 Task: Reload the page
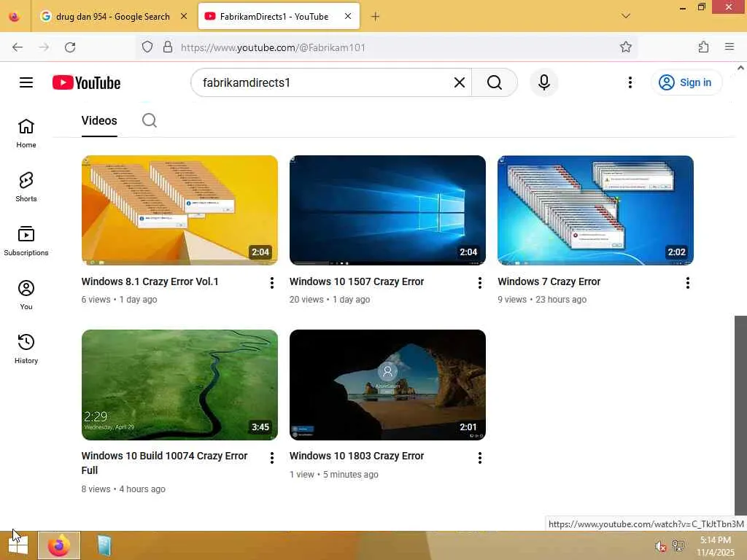pos(70,47)
